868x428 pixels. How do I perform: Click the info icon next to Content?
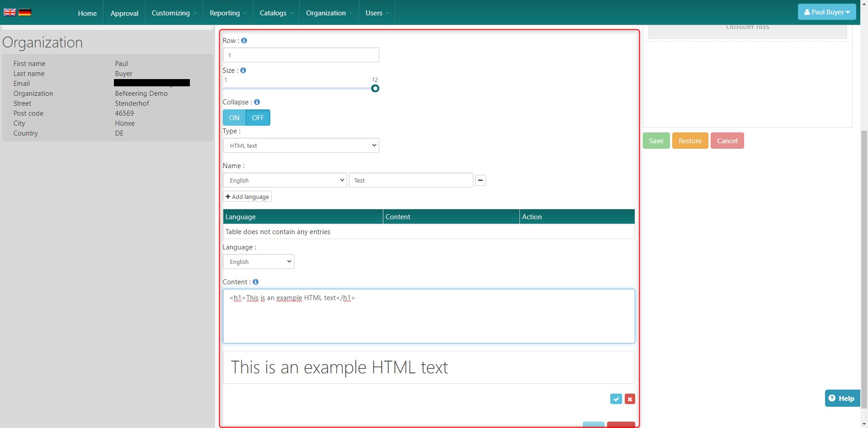pos(255,282)
